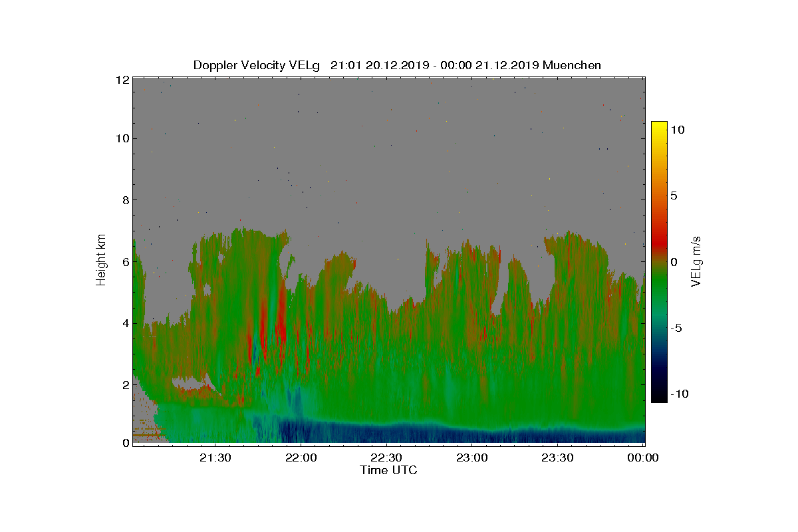Click the 23:00 time axis label
The image size is (798, 532).
coord(471,458)
